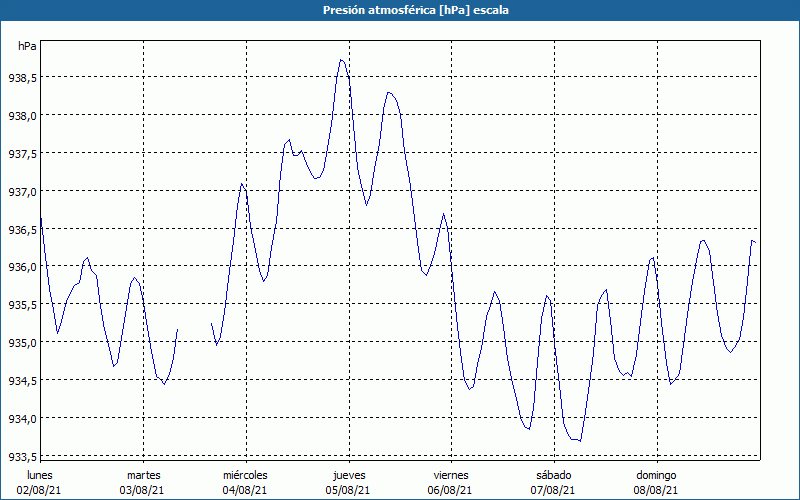The width and height of the screenshot is (800, 500).
Task: Click the 'sábado' day label
Action: click(x=554, y=475)
